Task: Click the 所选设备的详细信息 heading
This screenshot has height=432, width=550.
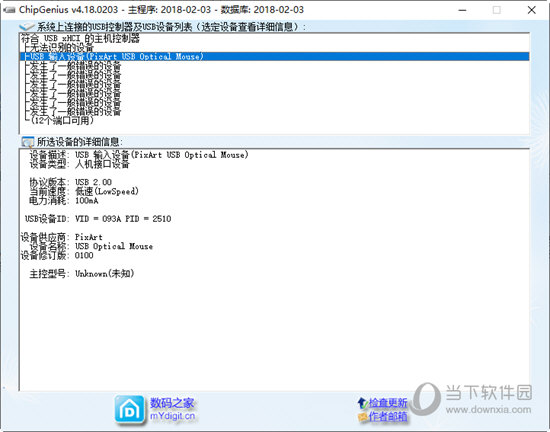Action: tap(80, 142)
